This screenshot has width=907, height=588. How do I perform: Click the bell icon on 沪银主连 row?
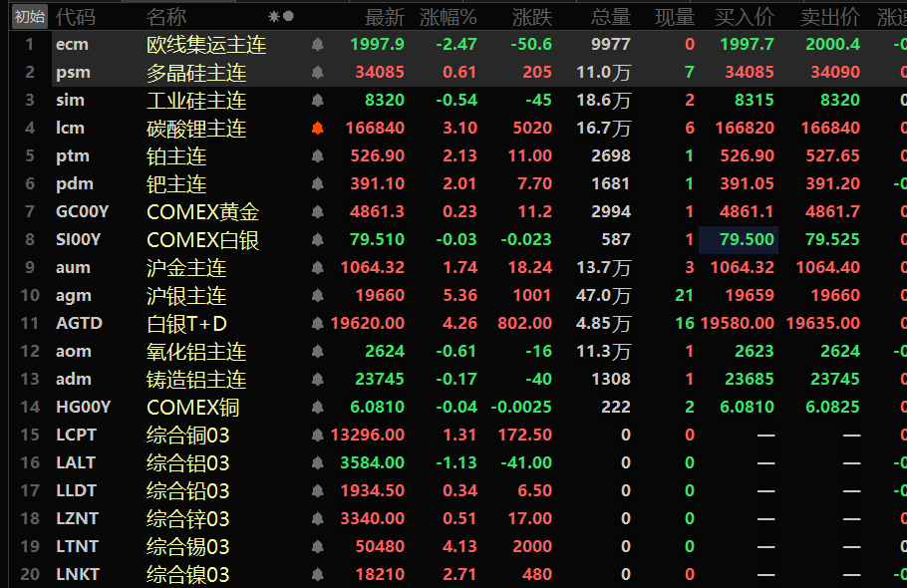[x=318, y=296]
